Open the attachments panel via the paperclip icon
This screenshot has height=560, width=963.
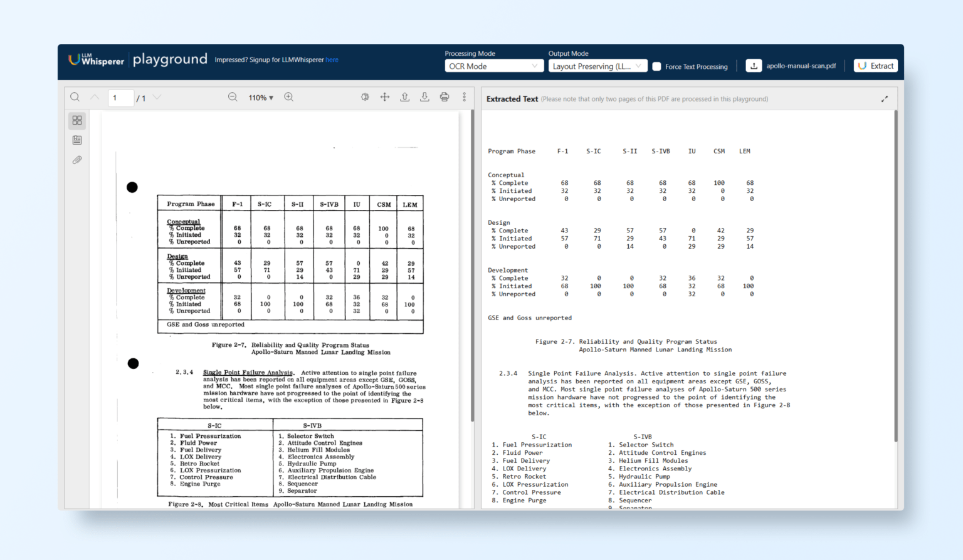pyautogui.click(x=76, y=160)
